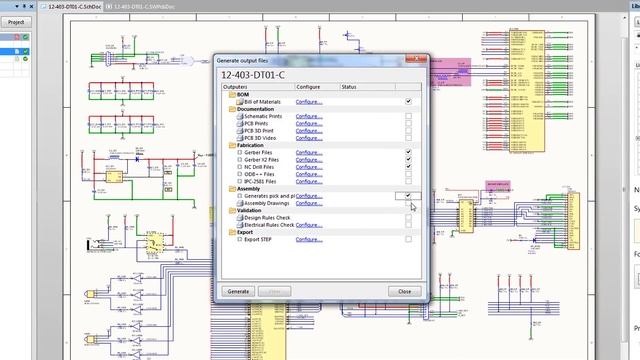Click the Gerber Files item icon

pyautogui.click(x=240, y=153)
